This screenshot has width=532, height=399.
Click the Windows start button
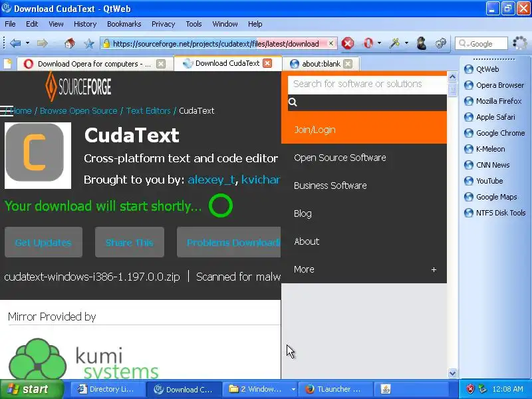click(31, 389)
